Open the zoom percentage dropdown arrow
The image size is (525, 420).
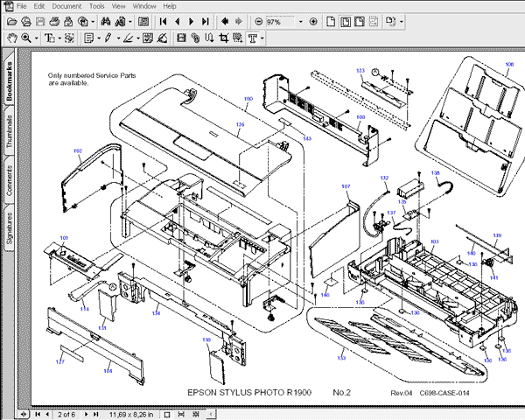(301, 22)
